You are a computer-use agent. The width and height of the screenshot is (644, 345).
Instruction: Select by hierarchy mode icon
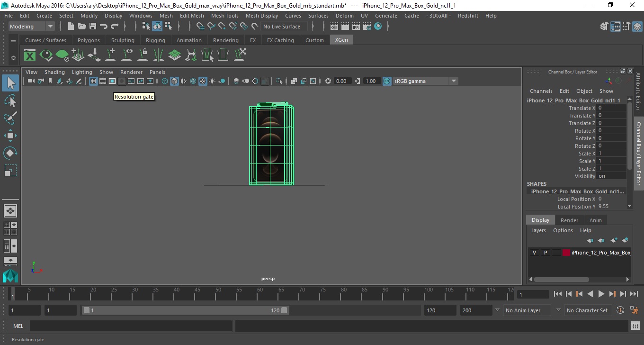pyautogui.click(x=146, y=27)
